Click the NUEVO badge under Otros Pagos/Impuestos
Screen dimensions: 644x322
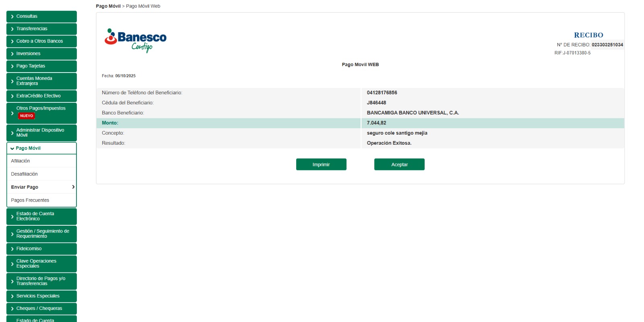27,116
